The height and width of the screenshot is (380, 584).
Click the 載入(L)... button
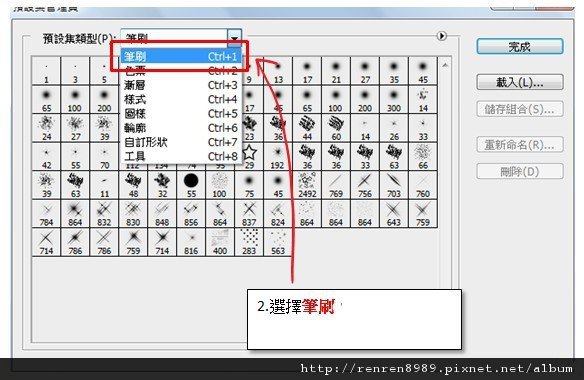tap(520, 82)
